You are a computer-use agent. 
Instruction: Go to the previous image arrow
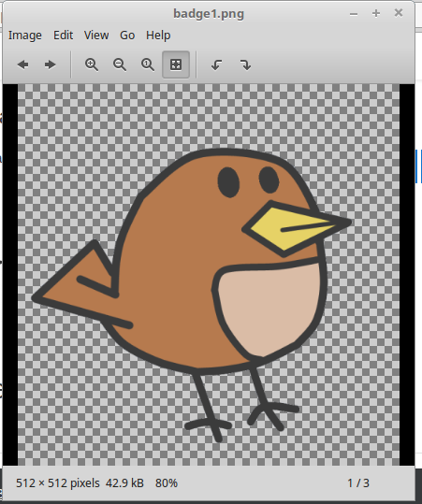coord(22,65)
